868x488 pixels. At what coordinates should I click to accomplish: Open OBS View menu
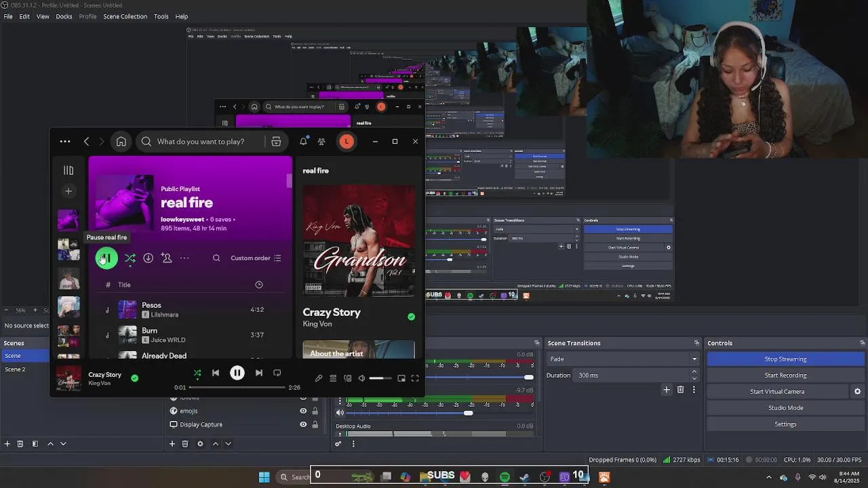43,16
